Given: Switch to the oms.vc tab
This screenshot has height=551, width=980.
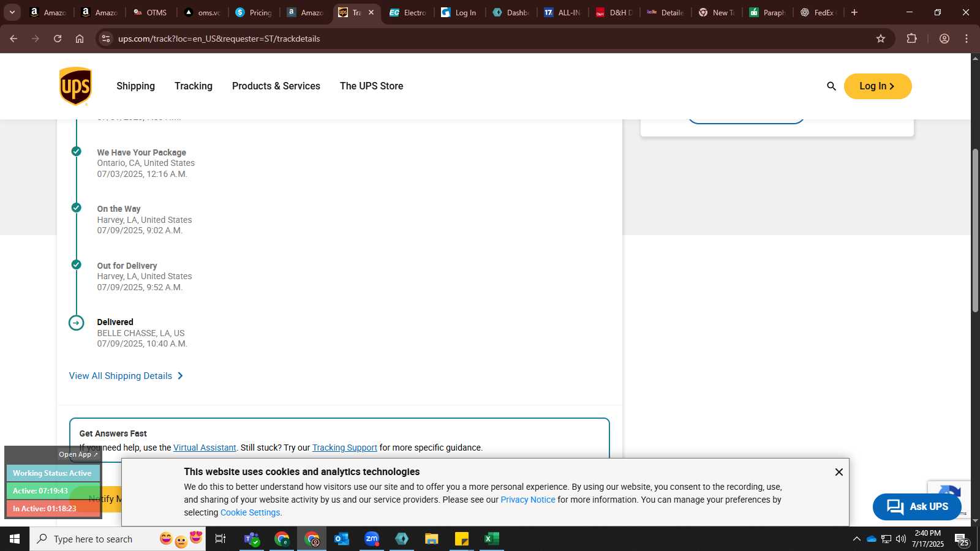Looking at the screenshot, I should 202,12.
